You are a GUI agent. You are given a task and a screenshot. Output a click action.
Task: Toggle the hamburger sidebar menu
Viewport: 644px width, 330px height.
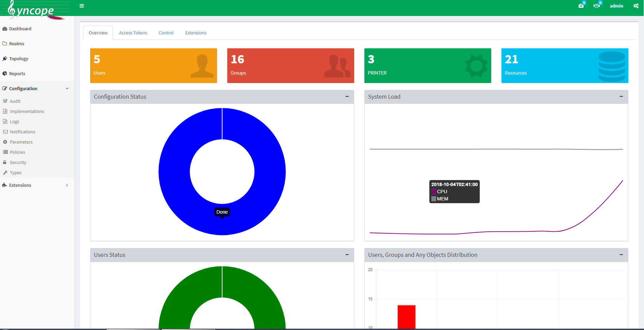pyautogui.click(x=82, y=6)
